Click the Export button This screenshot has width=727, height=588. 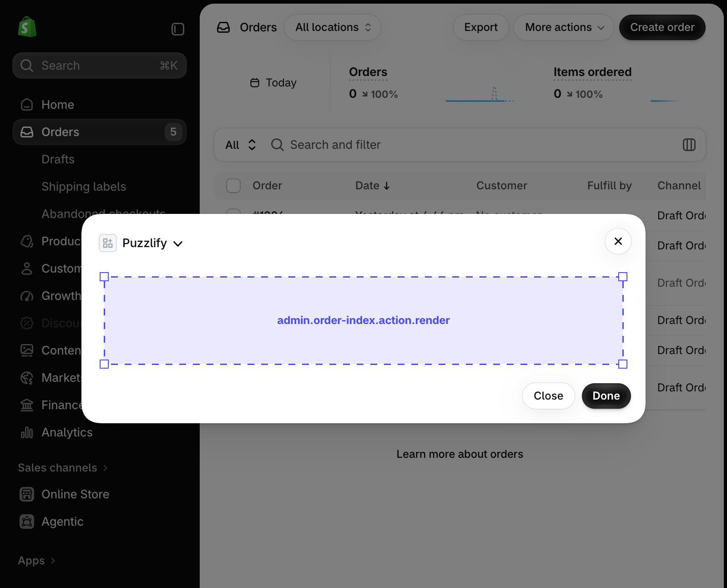[x=481, y=27]
